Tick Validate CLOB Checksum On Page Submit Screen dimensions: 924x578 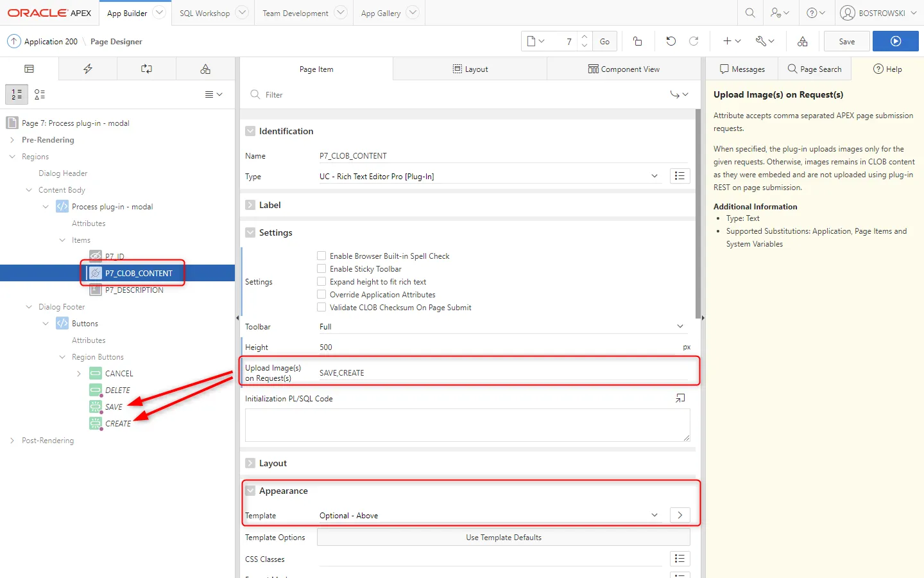coord(321,307)
